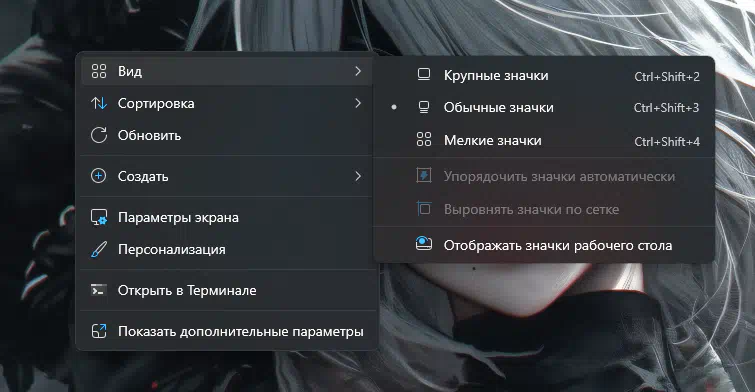Image resolution: width=755 pixels, height=392 pixels.
Task: Open the Вид menu item
Action: click(x=226, y=71)
